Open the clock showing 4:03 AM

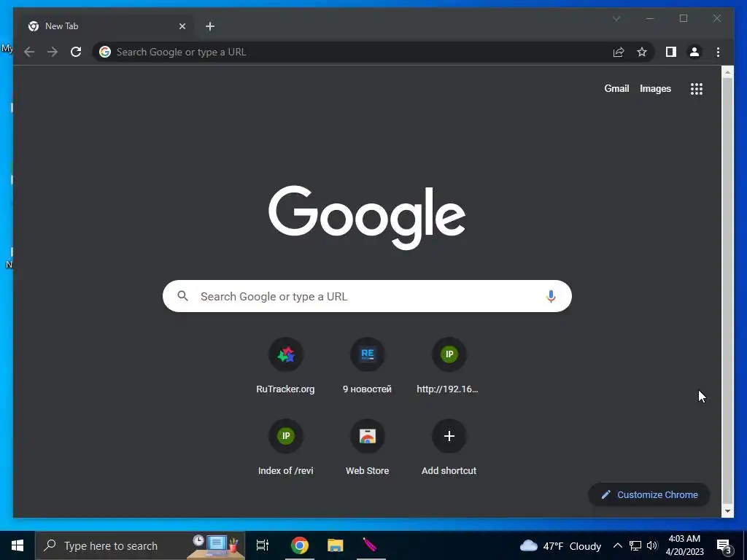click(684, 545)
